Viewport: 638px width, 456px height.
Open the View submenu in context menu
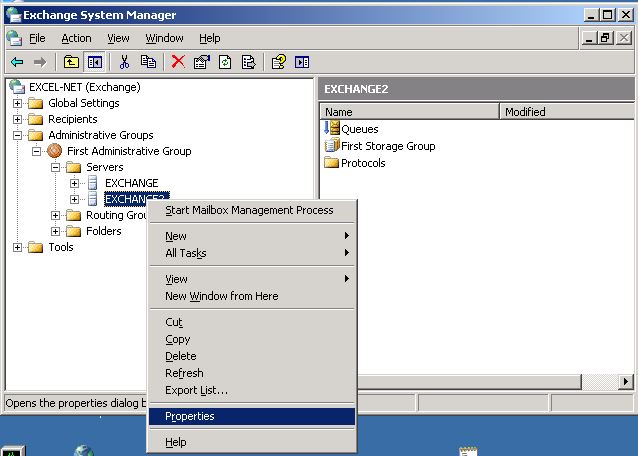252,279
